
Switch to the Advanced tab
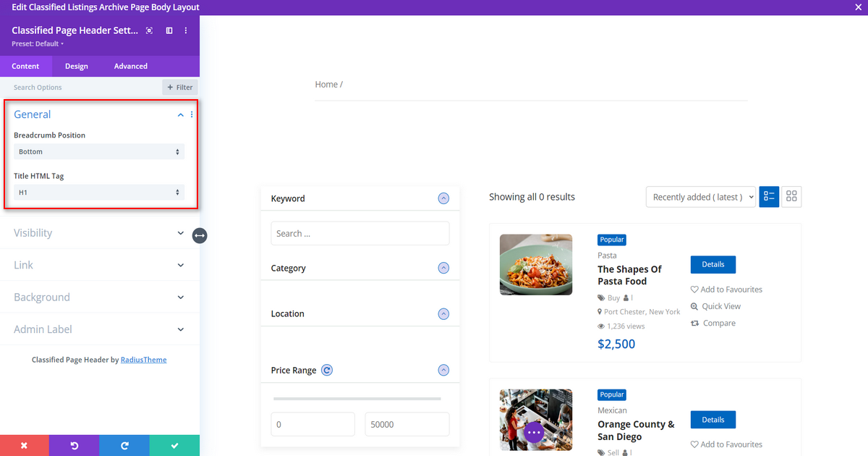[131, 66]
